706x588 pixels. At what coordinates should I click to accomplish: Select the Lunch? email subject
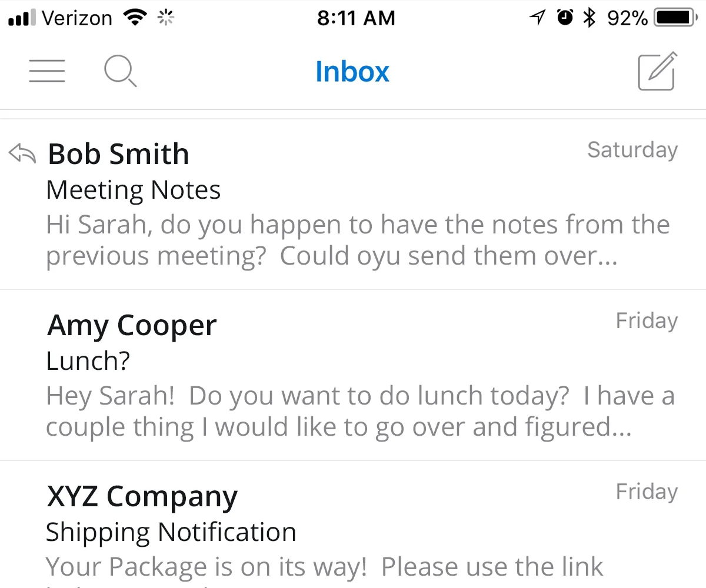88,360
